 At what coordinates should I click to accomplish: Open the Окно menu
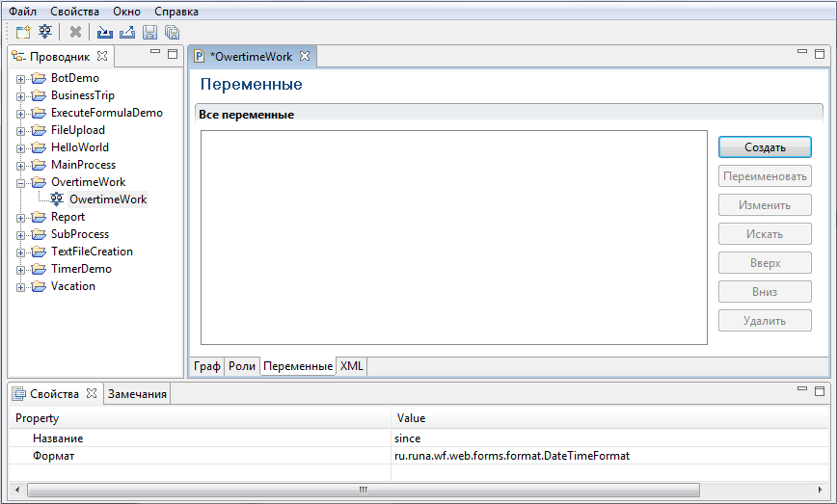click(x=127, y=12)
